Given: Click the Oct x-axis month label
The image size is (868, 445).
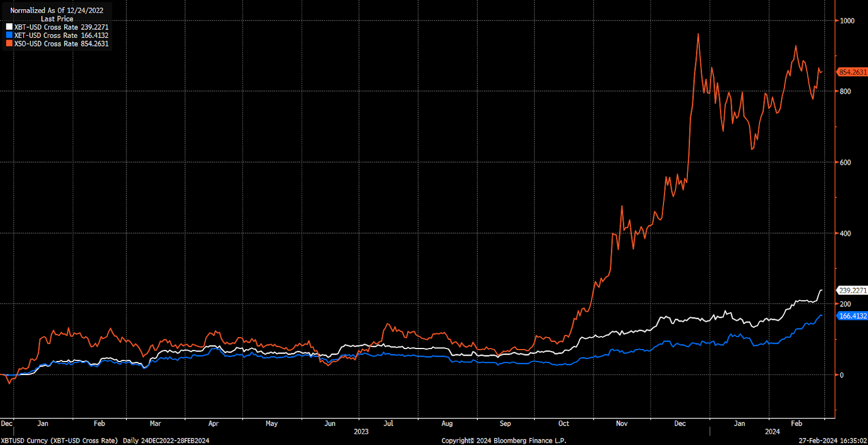Looking at the screenshot, I should pos(564,423).
